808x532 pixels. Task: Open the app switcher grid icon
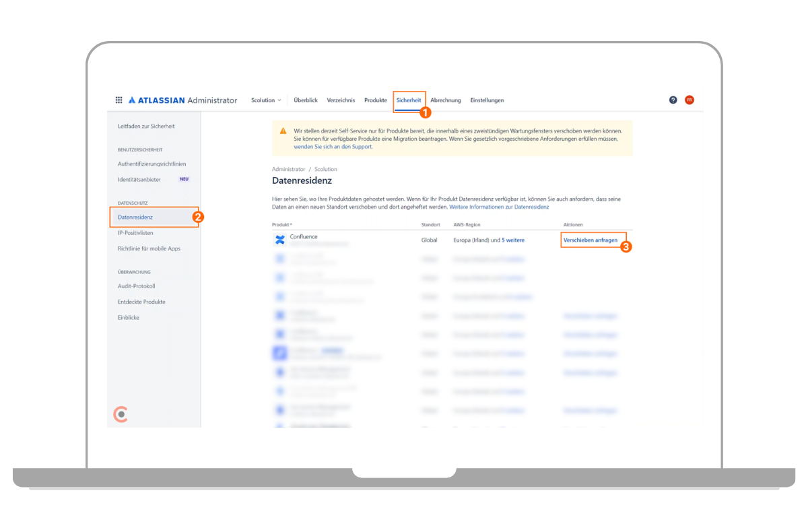tap(119, 100)
